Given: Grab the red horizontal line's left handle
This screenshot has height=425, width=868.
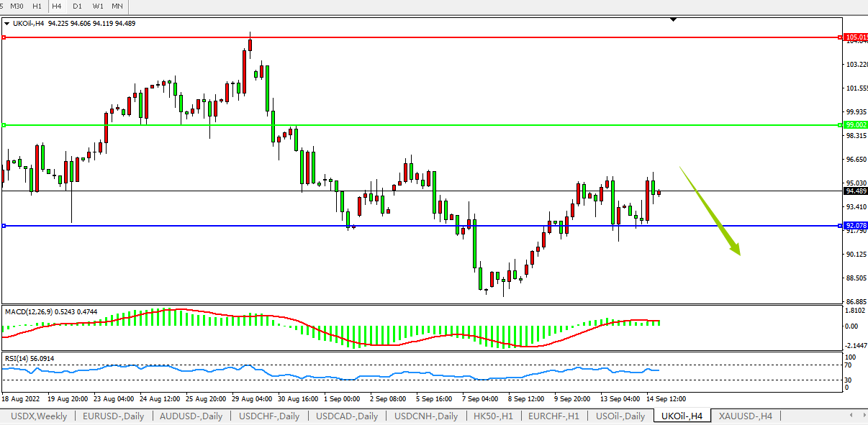Looking at the screenshot, I should coord(4,37).
